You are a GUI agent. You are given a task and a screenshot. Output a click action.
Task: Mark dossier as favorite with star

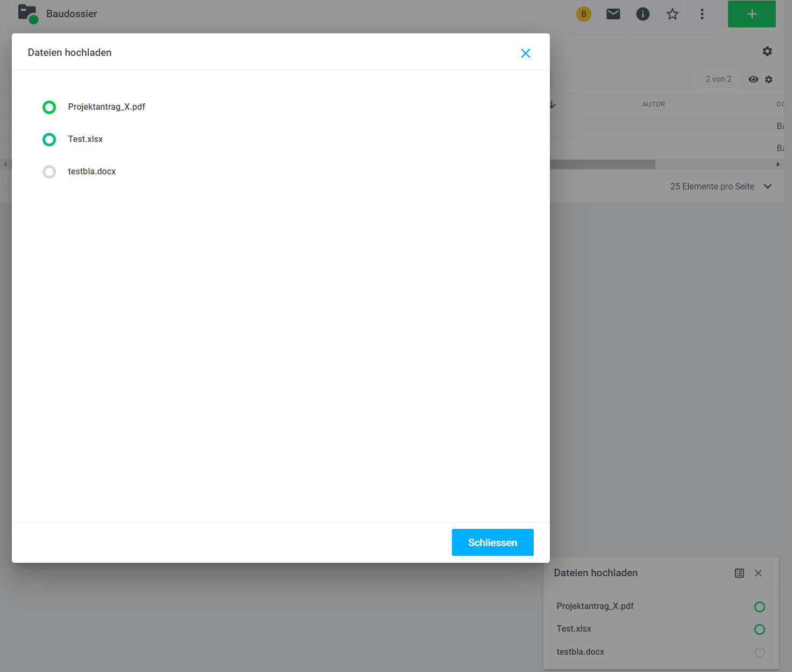point(673,14)
